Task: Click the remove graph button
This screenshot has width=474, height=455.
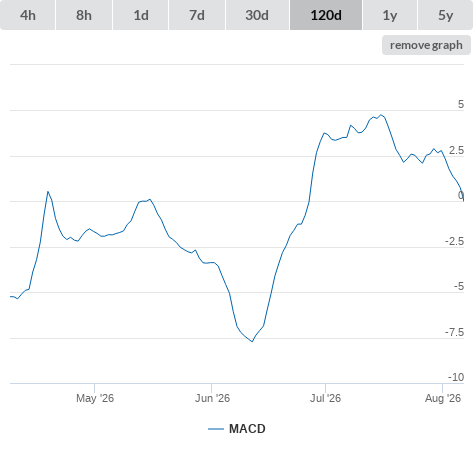Action: click(x=426, y=45)
